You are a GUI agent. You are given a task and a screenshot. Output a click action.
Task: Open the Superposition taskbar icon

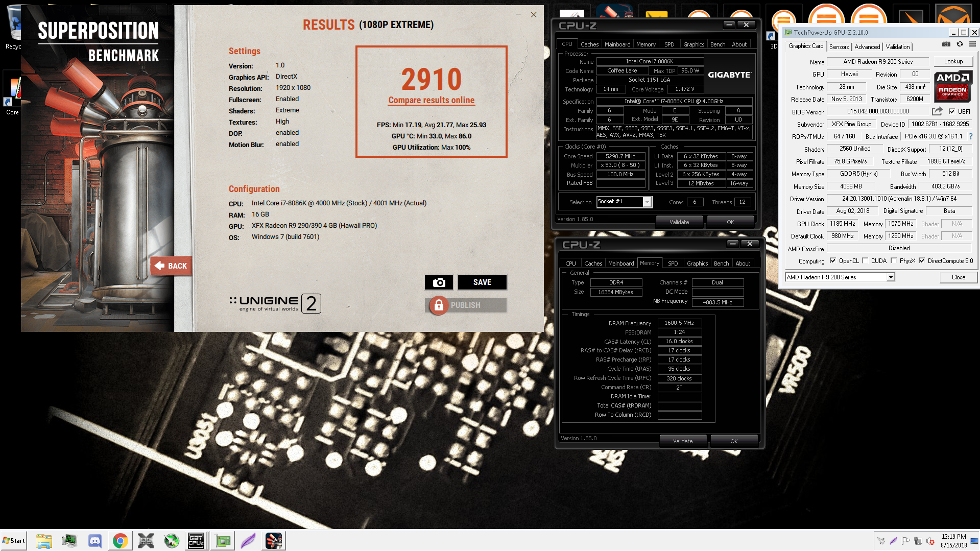coord(274,541)
